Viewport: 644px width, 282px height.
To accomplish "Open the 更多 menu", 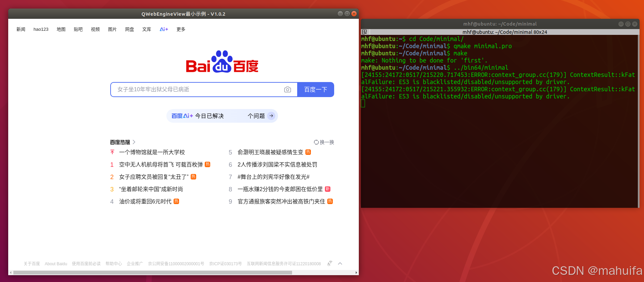I will point(181,29).
